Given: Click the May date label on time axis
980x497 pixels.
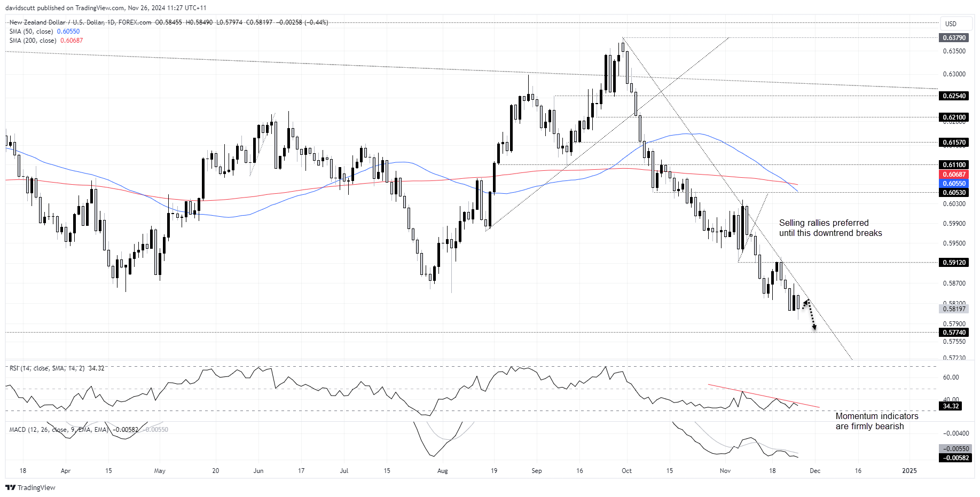Looking at the screenshot, I should point(160,471).
